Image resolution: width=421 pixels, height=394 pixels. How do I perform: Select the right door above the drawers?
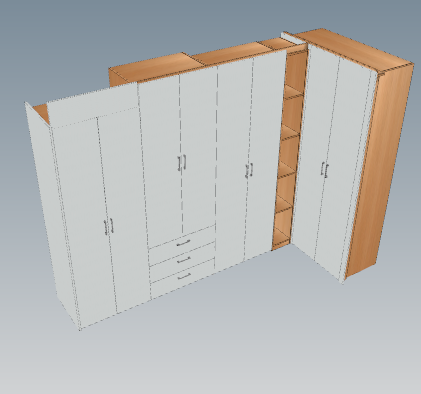(199, 148)
